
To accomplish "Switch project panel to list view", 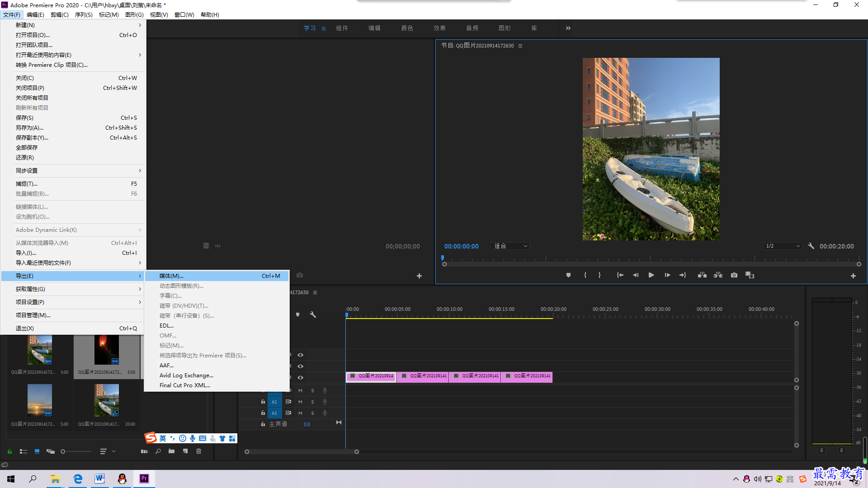I will (x=24, y=451).
